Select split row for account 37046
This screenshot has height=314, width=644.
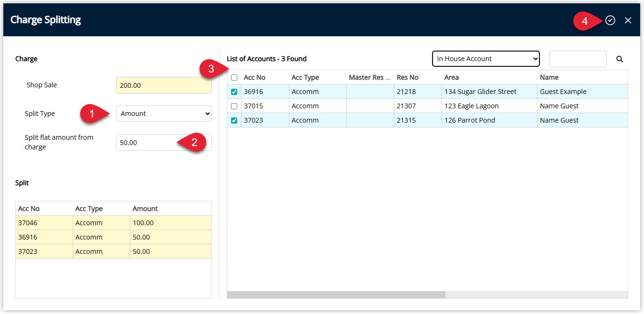pyautogui.click(x=114, y=223)
